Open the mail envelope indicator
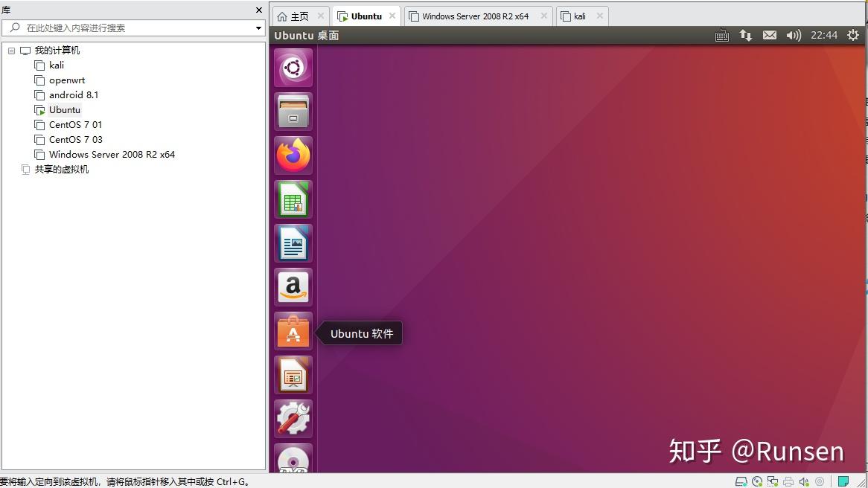This screenshot has width=868, height=488. [x=770, y=35]
